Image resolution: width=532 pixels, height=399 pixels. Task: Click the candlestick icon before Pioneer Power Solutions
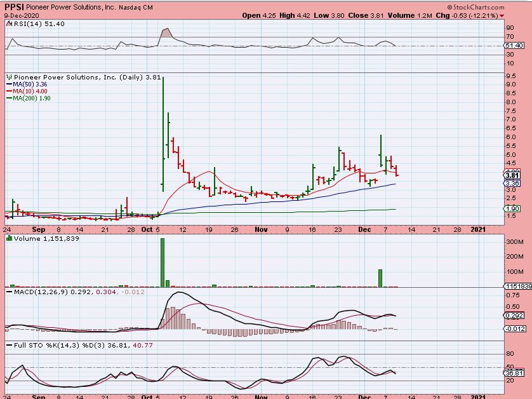[x=9, y=77]
